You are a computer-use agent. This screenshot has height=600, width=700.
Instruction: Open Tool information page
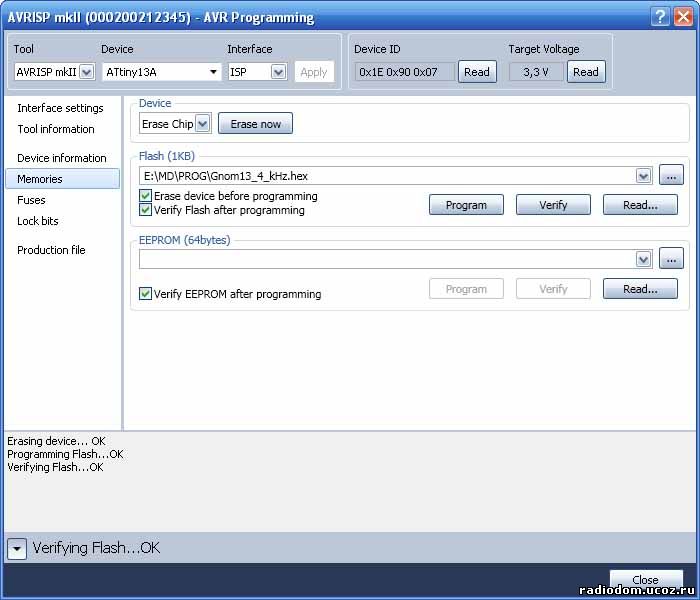tap(56, 129)
